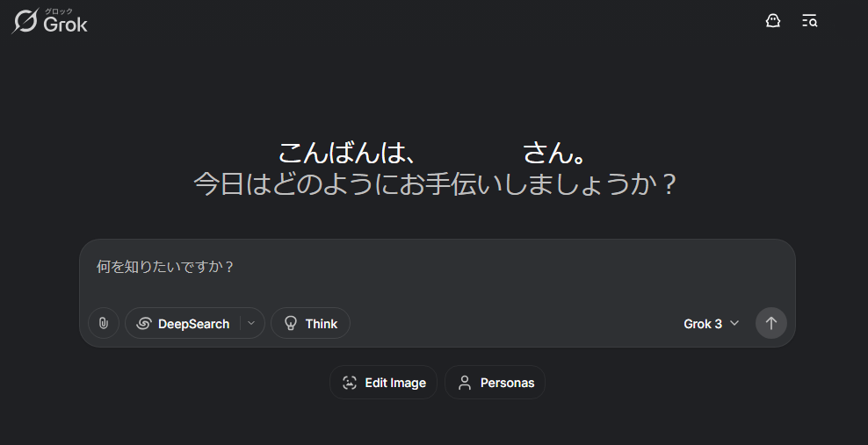Click the Grok slashed-circle logo icon

(25, 21)
